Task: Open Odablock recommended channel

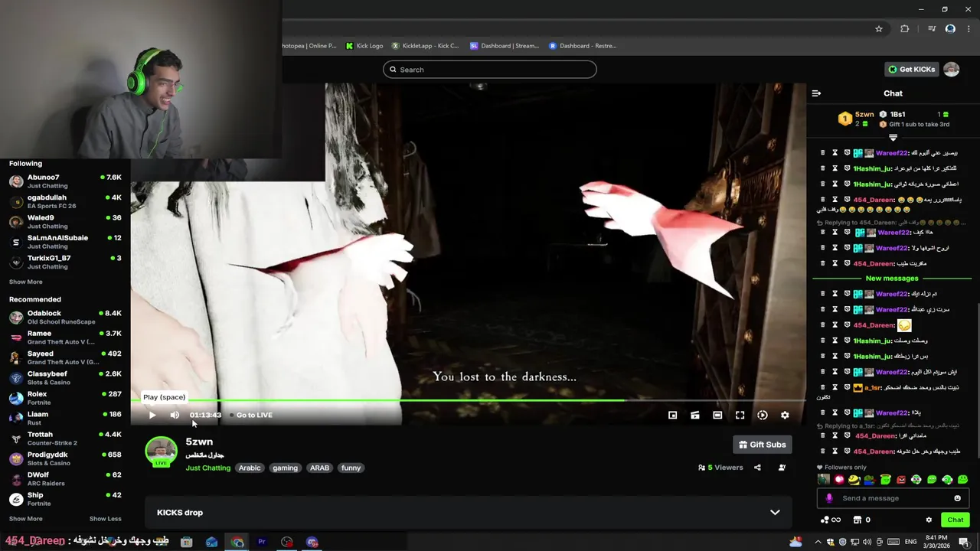Action: point(65,317)
